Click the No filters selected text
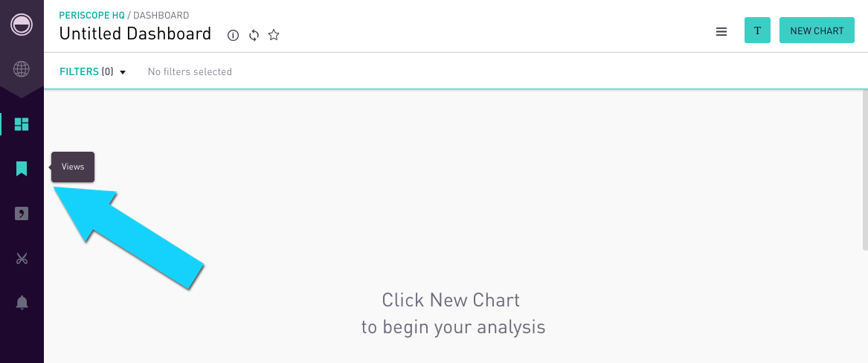The height and width of the screenshot is (363, 868). (190, 71)
